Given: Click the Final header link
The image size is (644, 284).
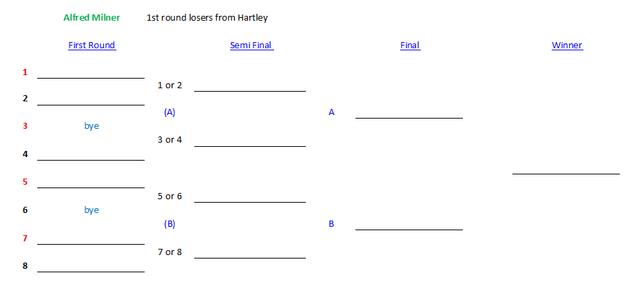Looking at the screenshot, I should click(410, 45).
